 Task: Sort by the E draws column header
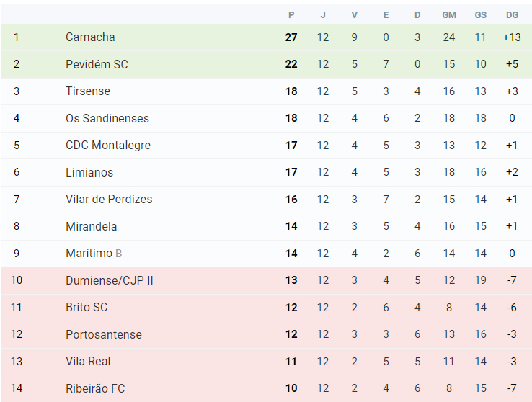click(x=386, y=15)
